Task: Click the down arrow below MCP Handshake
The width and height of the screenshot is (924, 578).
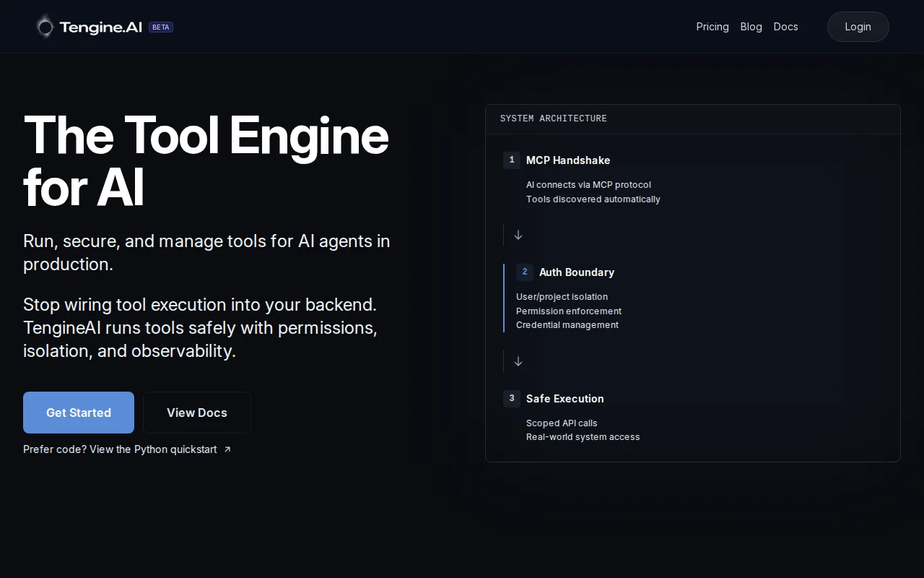Action: (518, 236)
